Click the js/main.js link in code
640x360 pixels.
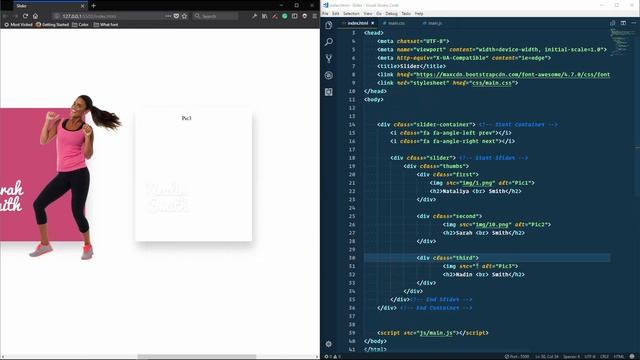pos(436,333)
